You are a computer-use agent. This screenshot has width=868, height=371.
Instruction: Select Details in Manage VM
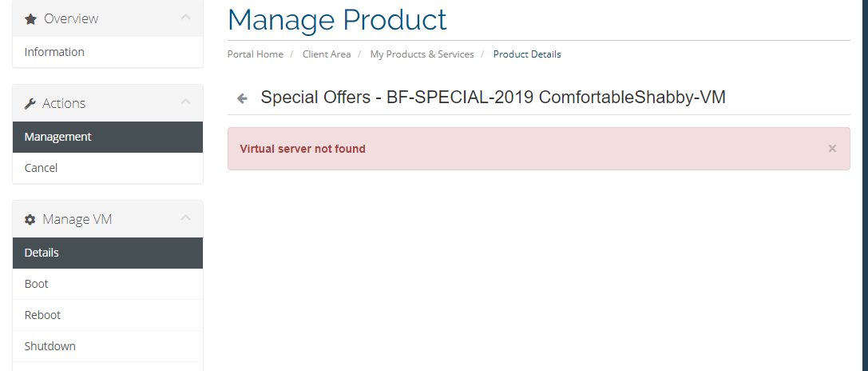[42, 253]
